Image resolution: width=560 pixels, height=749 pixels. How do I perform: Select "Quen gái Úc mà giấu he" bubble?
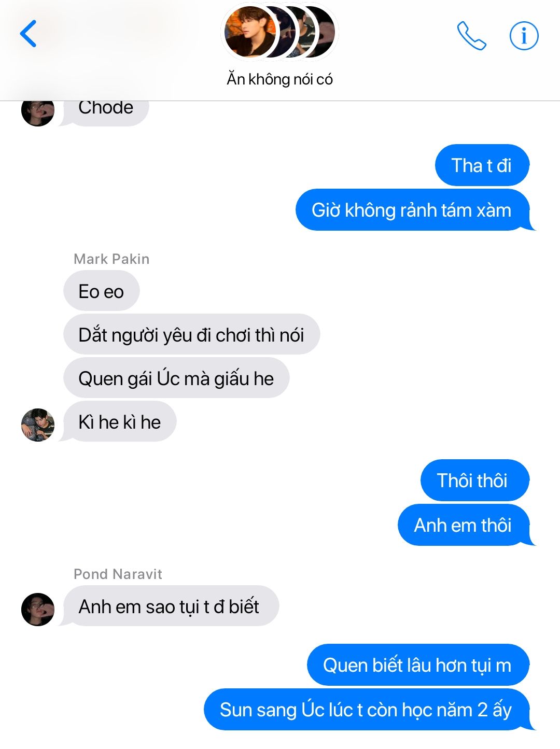coord(176,378)
